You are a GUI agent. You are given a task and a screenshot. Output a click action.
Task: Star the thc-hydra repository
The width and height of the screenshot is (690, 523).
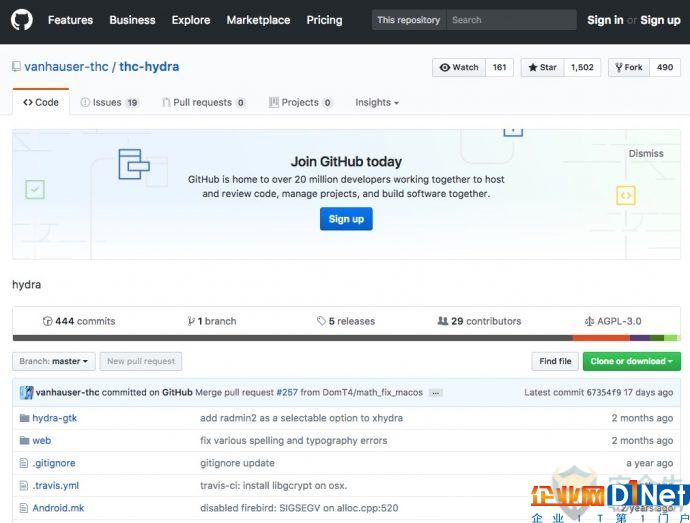(543, 67)
